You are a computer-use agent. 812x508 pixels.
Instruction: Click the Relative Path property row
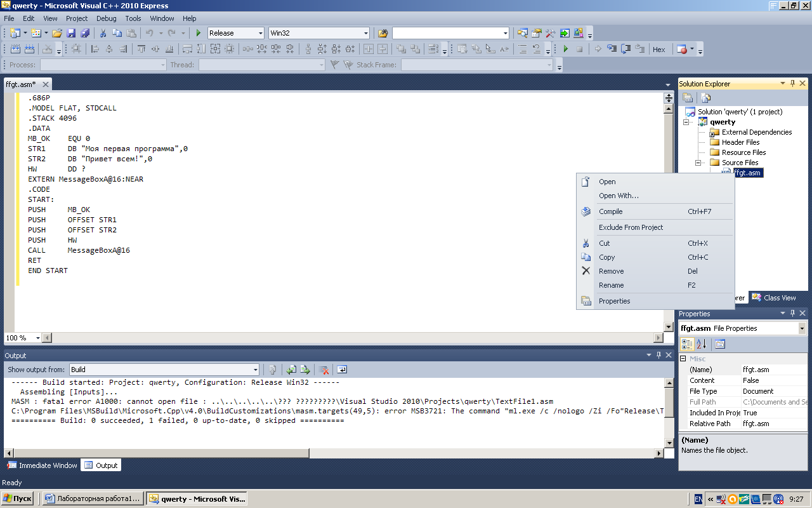pyautogui.click(x=743, y=424)
